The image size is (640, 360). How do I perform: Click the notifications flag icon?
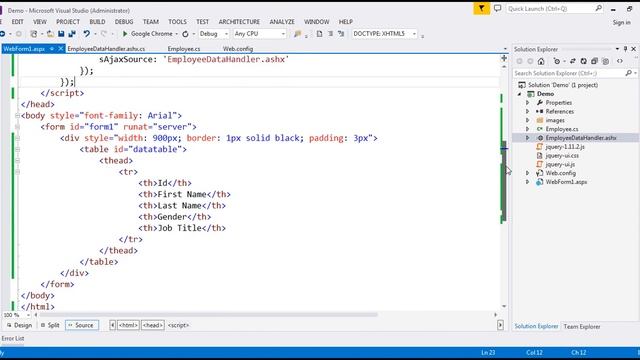point(482,8)
